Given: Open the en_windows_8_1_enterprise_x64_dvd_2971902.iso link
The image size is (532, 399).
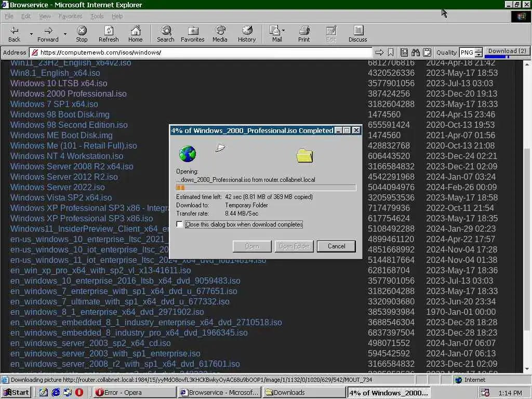Looking at the screenshot, I should 107,312.
